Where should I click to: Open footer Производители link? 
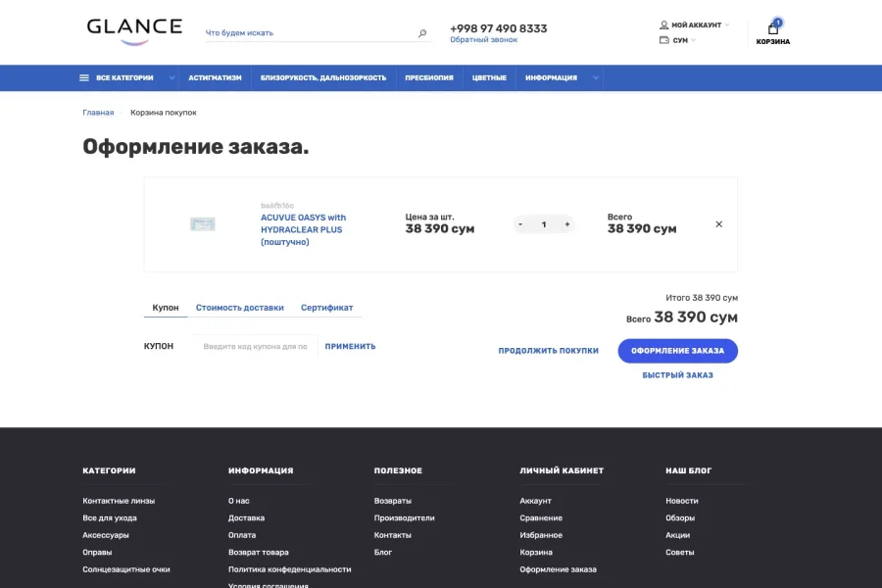pyautogui.click(x=405, y=517)
